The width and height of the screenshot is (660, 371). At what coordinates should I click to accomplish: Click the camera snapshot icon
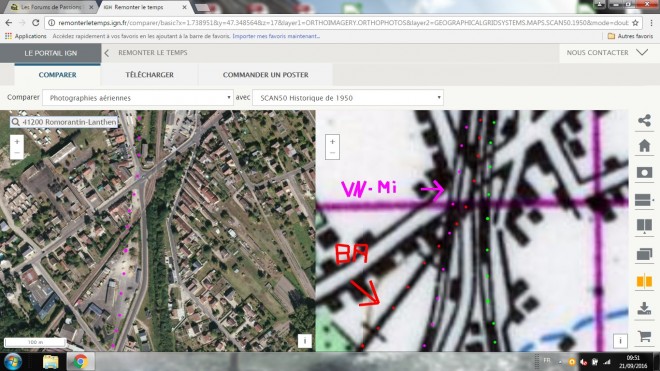pyautogui.click(x=644, y=173)
